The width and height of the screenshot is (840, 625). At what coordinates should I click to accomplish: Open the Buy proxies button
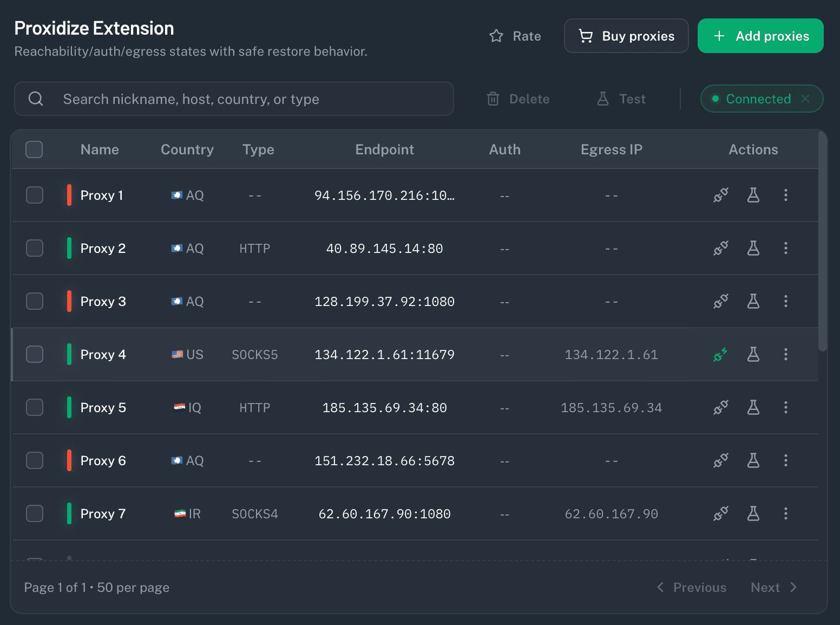626,36
